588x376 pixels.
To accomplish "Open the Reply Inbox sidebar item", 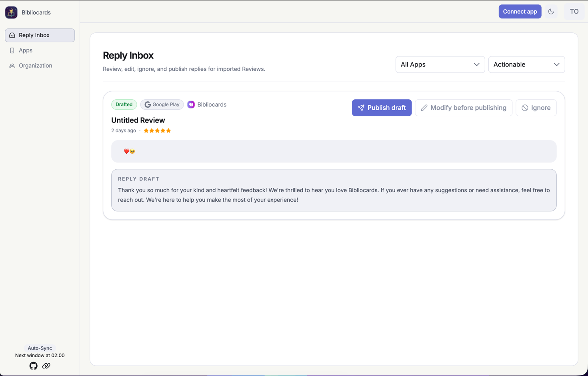I will pyautogui.click(x=40, y=35).
